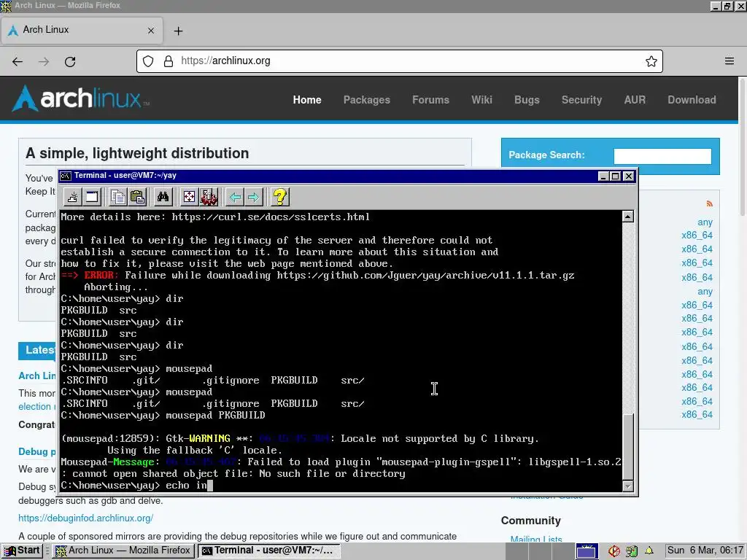This screenshot has height=560, width=747.
Task: Open power manager tray icon
Action: click(632, 551)
